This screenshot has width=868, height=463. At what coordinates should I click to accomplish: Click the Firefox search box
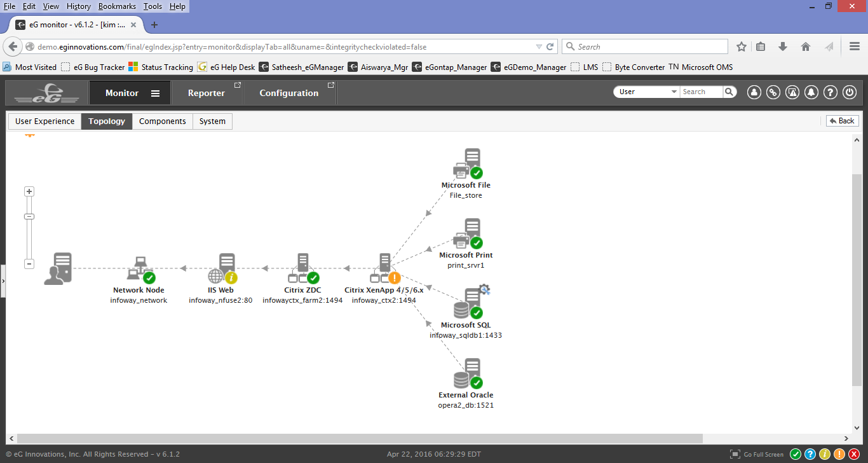tap(645, 46)
